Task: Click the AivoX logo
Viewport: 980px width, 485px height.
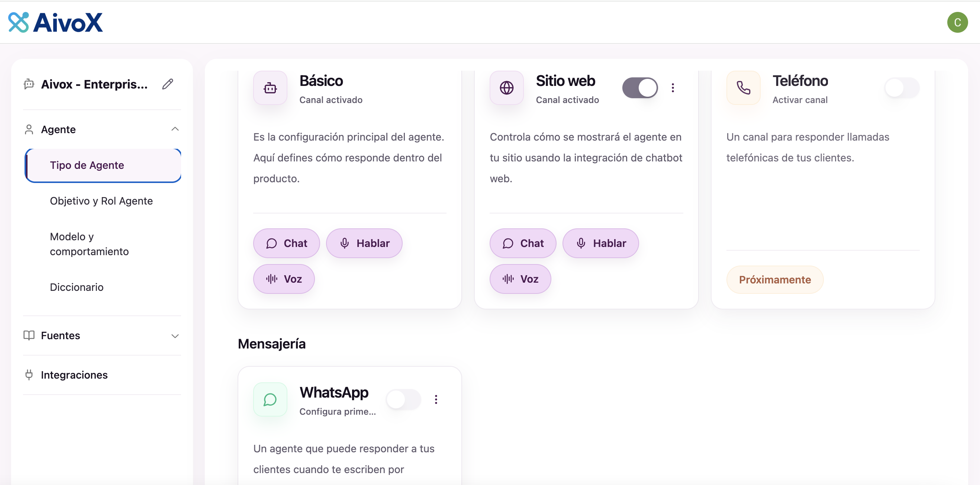Action: pyautogui.click(x=55, y=22)
